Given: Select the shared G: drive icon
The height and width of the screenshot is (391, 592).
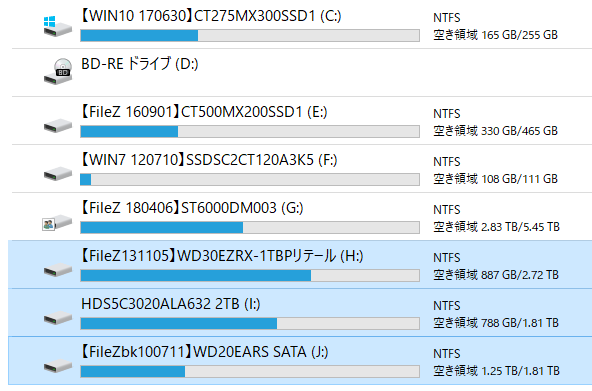Looking at the screenshot, I should 57,222.
